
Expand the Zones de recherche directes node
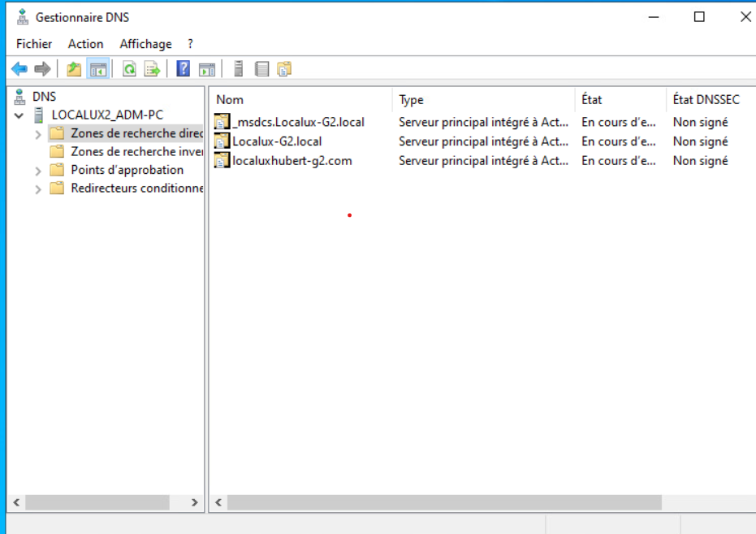(38, 134)
